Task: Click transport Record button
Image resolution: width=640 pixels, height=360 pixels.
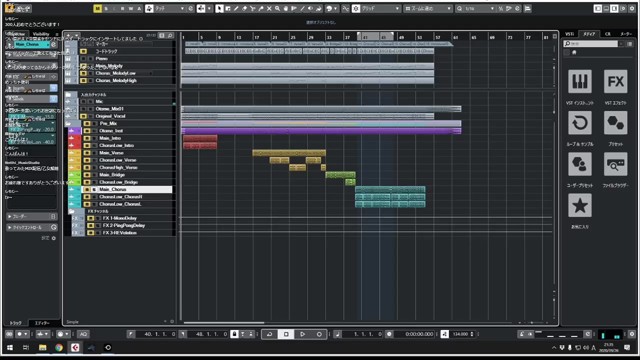Action: 319,334
